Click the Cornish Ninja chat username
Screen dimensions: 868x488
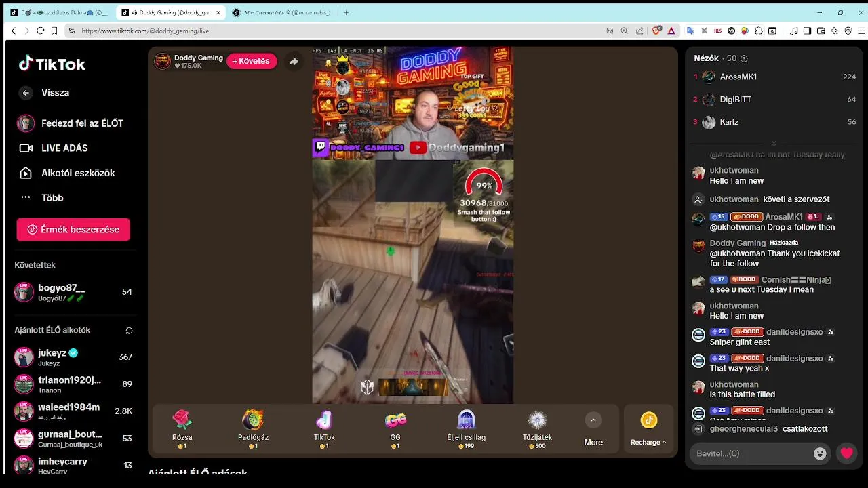796,279
